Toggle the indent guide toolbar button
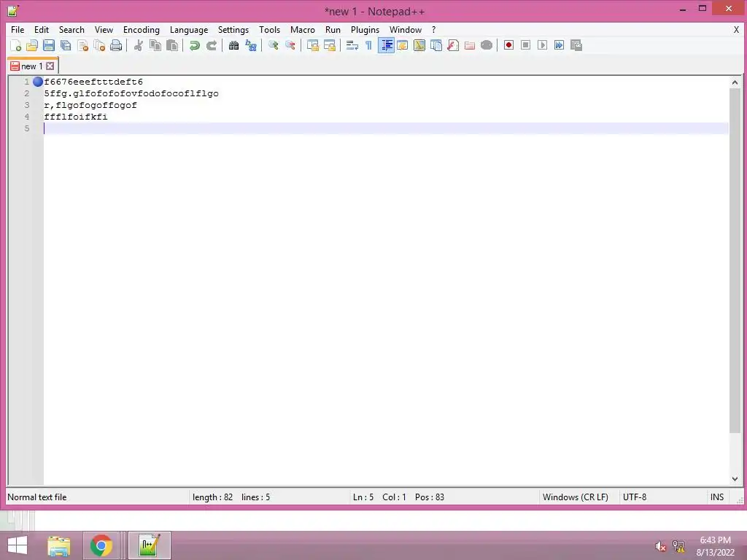 point(386,45)
